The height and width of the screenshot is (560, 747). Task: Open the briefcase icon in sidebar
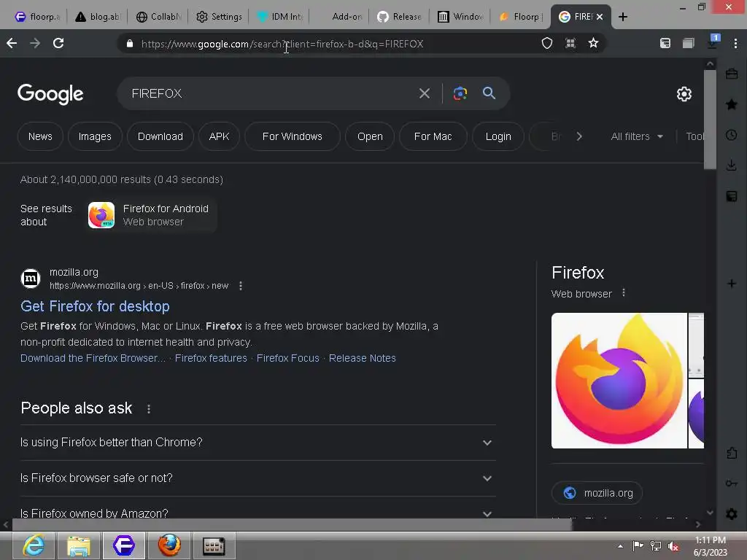[732, 74]
